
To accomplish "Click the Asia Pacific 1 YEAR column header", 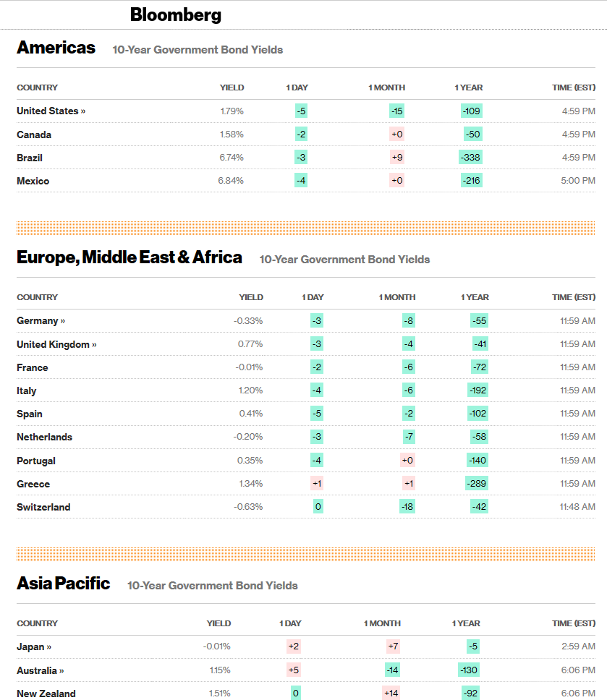I will [466, 623].
